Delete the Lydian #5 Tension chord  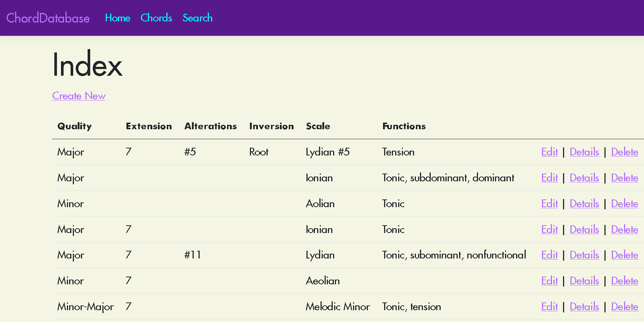click(624, 152)
